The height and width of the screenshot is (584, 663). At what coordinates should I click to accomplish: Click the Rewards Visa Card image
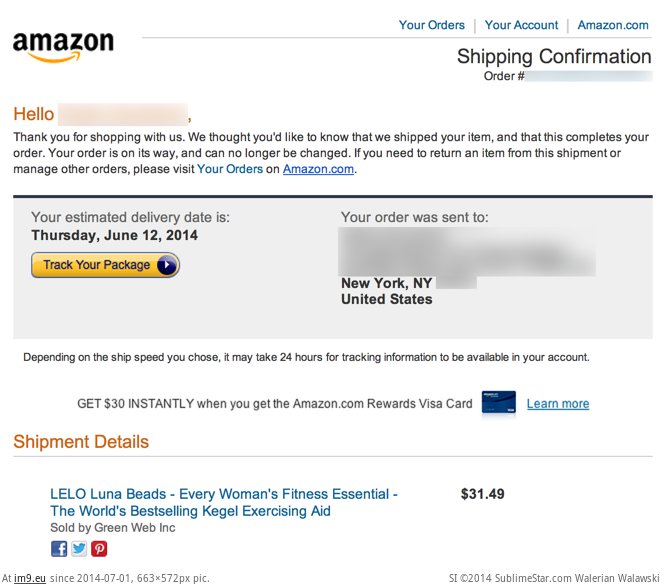(499, 402)
